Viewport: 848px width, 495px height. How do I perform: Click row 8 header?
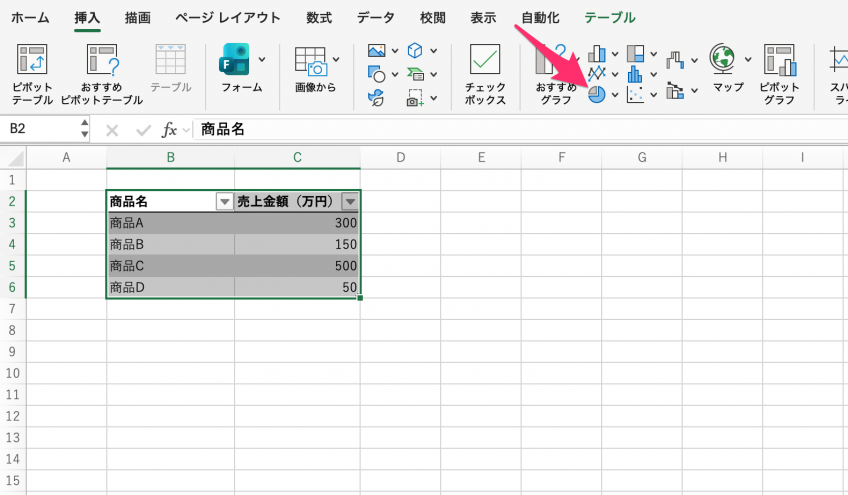tap(12, 330)
